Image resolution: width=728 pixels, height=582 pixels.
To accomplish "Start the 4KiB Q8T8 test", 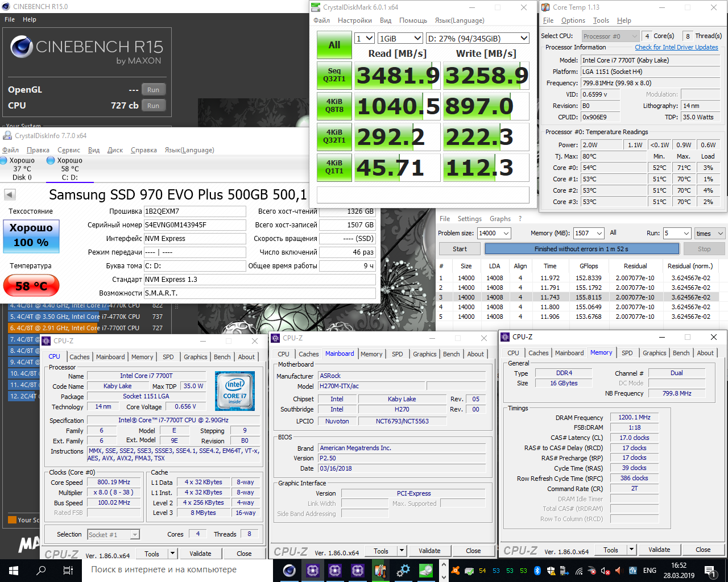I will [x=334, y=106].
